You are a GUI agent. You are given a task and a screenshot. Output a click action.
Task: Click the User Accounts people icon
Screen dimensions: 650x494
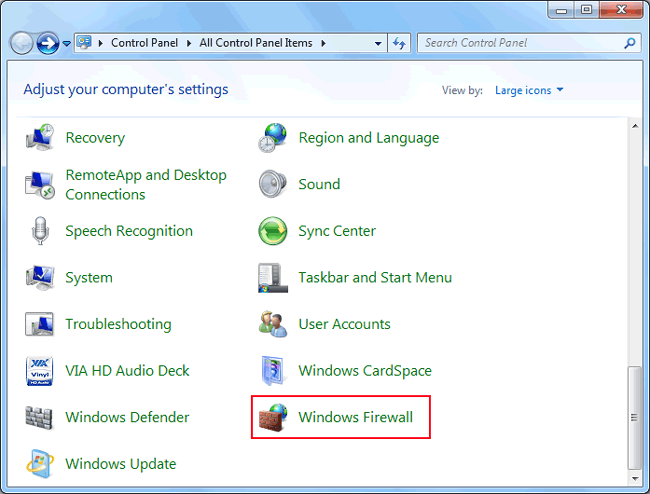tap(273, 324)
